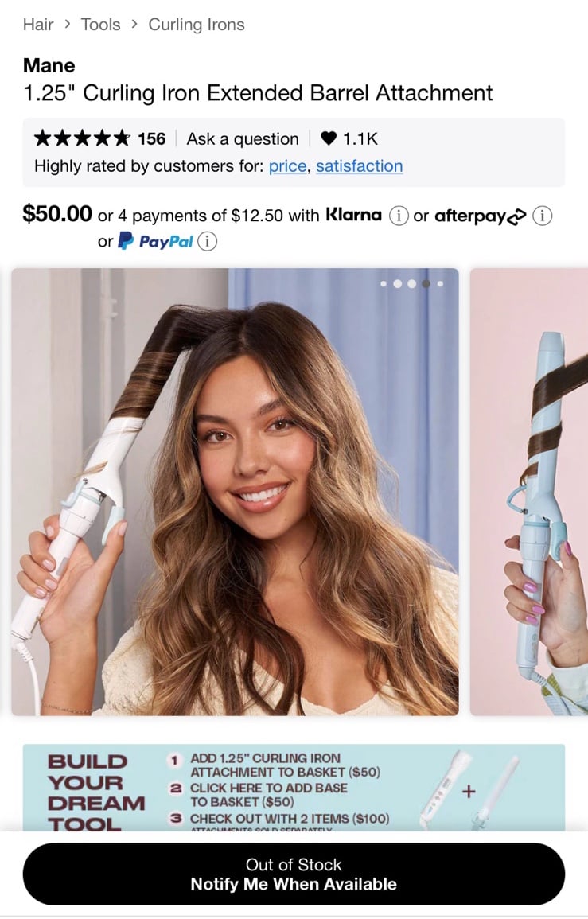Screen dimensions: 588x919
Task: Open the Build Your Dream Tool banner
Action: 294,788
